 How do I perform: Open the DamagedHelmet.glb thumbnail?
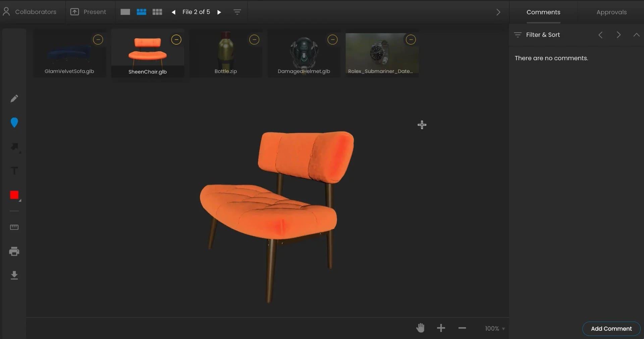304,54
